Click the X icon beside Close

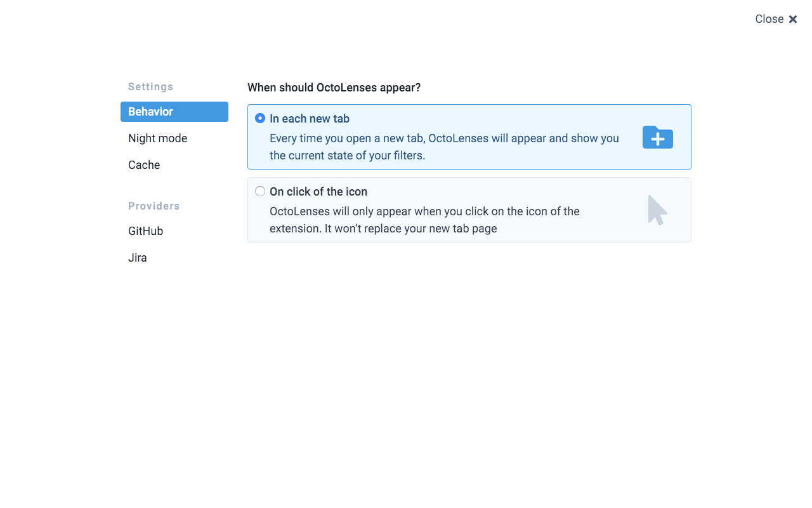pyautogui.click(x=793, y=19)
